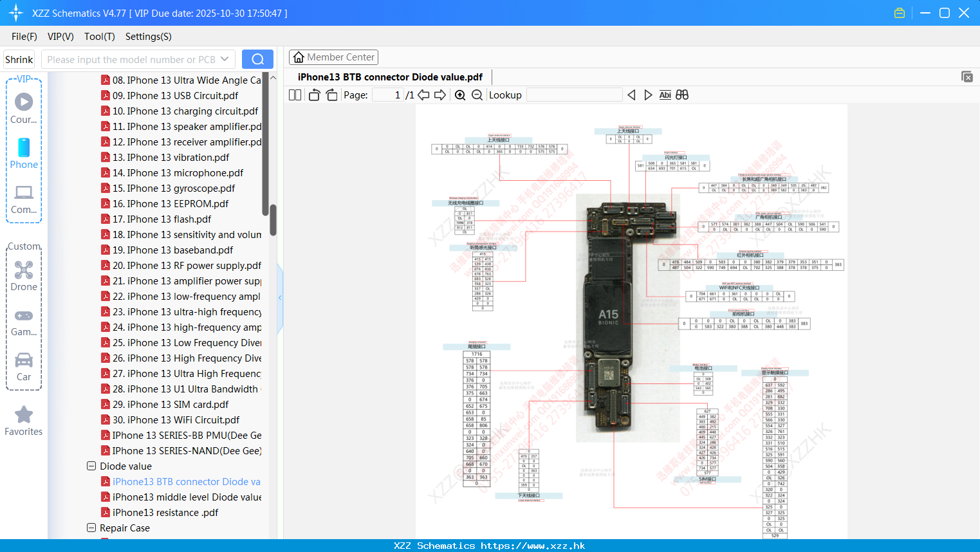Screen dimensions: 980x552
Task: Rotate the page clockwise
Action: tap(331, 95)
